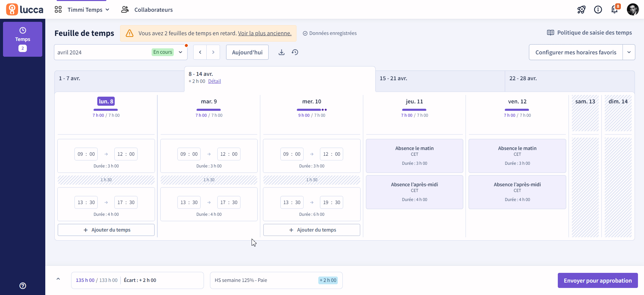Click the rocket icon in header
Image resolution: width=644 pixels, height=295 pixels.
point(581,10)
